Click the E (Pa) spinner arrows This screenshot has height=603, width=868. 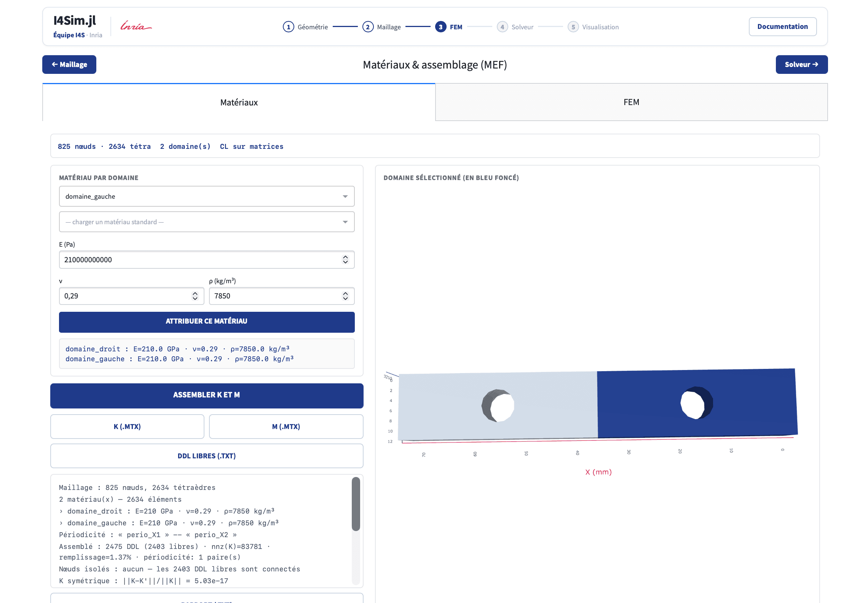tap(345, 260)
